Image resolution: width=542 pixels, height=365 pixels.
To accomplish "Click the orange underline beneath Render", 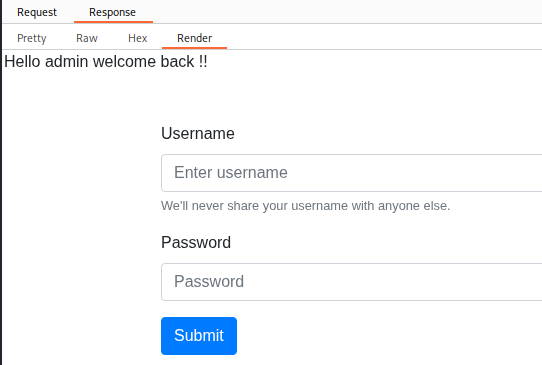I will click(x=194, y=48).
